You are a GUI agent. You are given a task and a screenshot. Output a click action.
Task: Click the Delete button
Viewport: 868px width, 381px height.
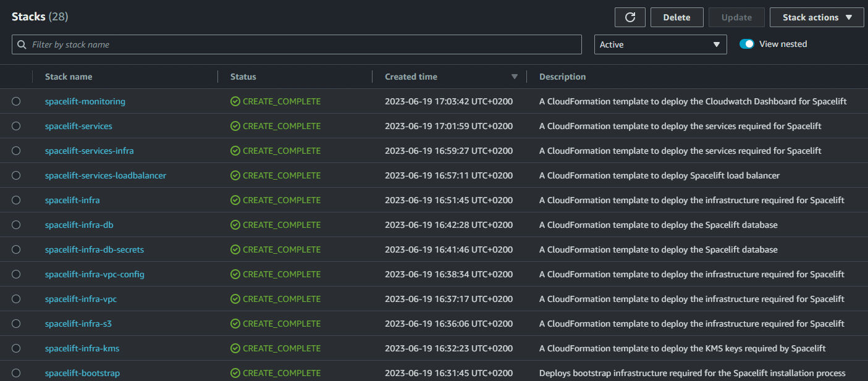676,17
